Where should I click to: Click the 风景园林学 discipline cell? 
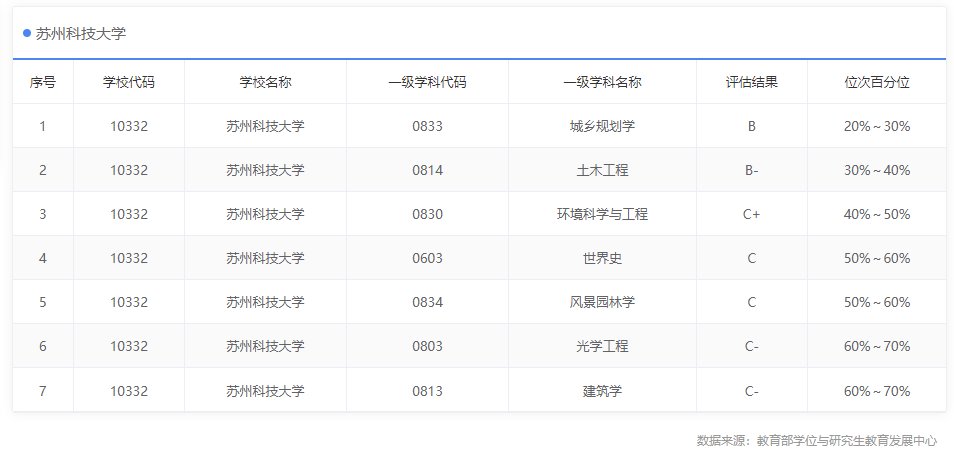(x=602, y=302)
